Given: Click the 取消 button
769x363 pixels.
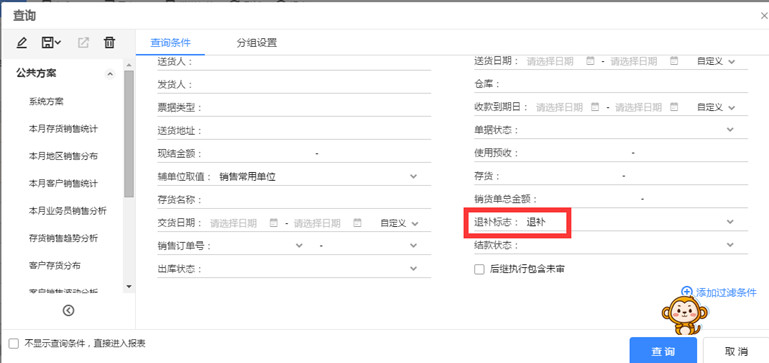Looking at the screenshot, I should tap(736, 351).
